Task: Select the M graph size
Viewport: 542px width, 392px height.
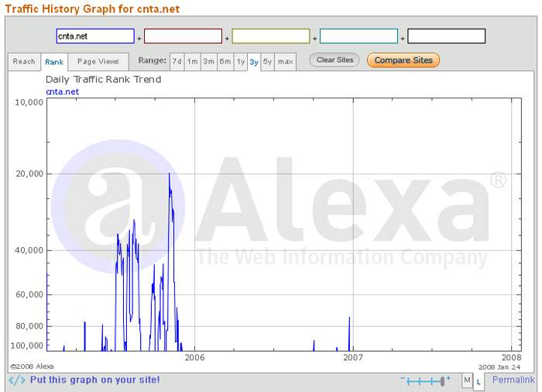Action: (467, 380)
